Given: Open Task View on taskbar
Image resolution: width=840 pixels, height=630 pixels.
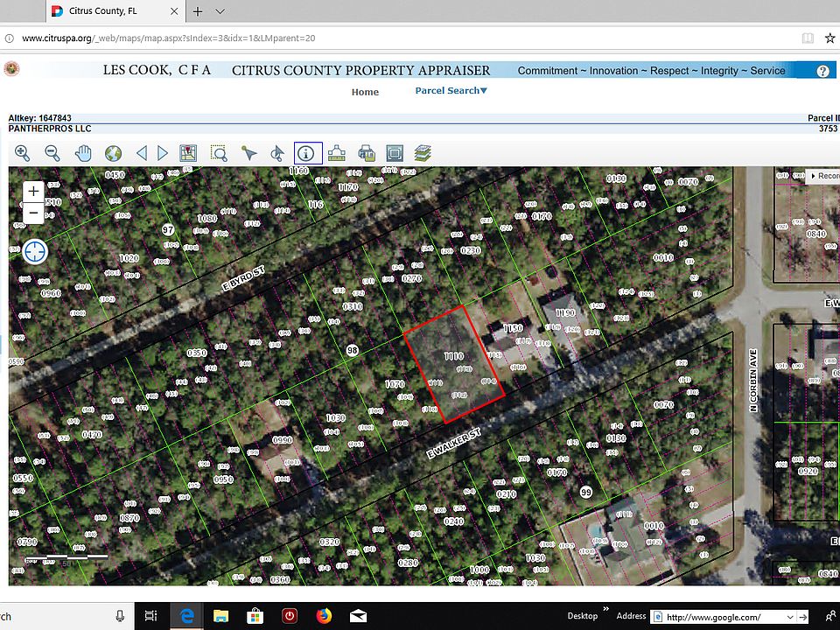Looking at the screenshot, I should 151,616.
